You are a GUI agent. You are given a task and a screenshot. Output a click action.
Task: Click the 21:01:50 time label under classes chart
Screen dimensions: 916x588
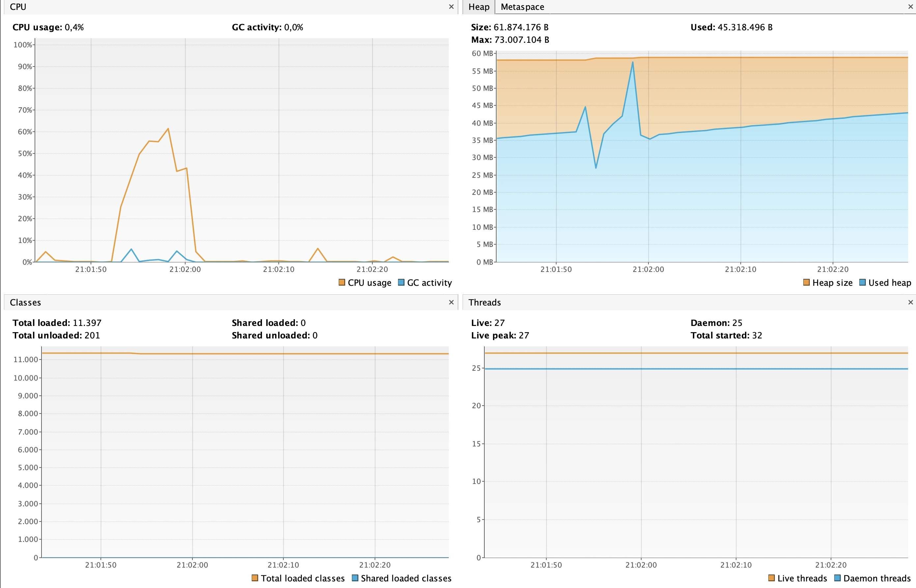(x=101, y=565)
